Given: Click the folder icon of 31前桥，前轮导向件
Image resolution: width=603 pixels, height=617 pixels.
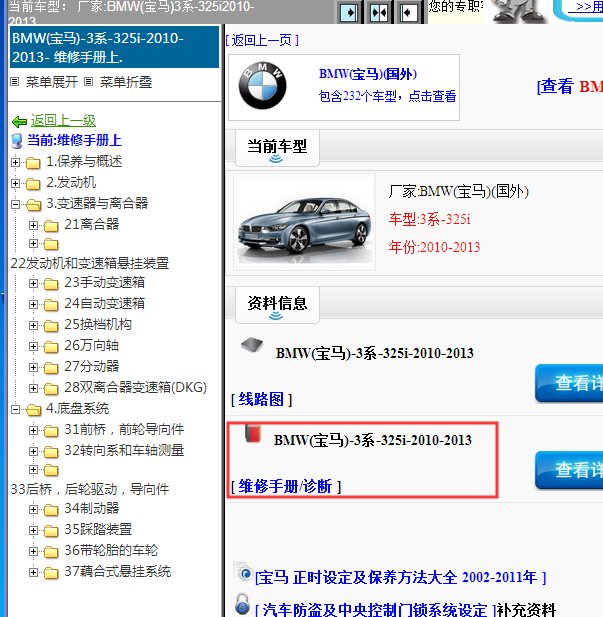Looking at the screenshot, I should click(x=51, y=430).
